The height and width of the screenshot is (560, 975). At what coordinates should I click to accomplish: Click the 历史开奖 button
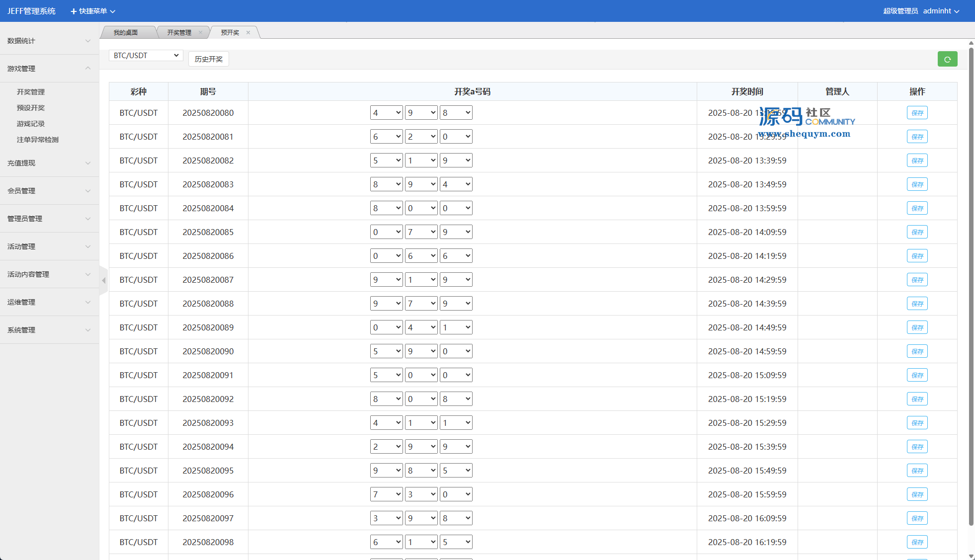point(209,59)
